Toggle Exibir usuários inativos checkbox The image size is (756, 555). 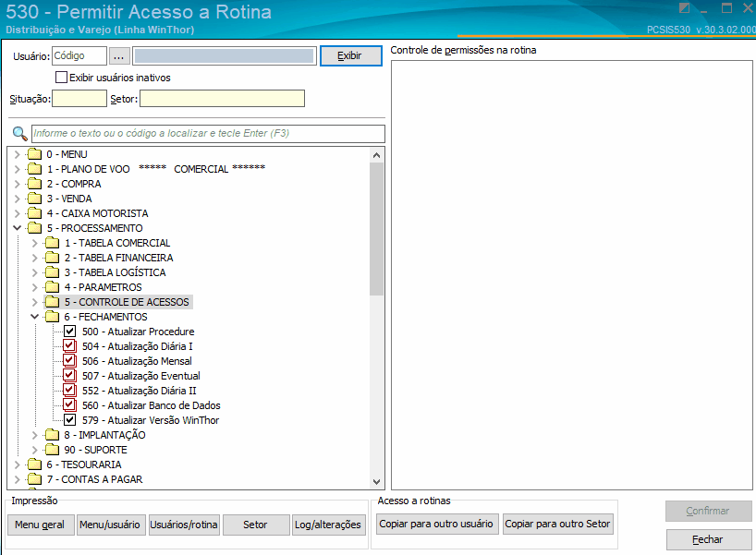point(61,77)
